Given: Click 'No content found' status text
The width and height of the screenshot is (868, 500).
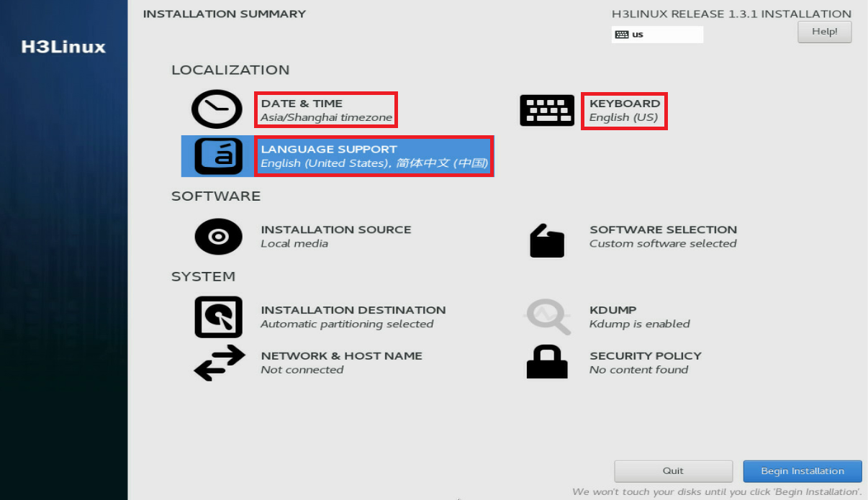Looking at the screenshot, I should 639,370.
